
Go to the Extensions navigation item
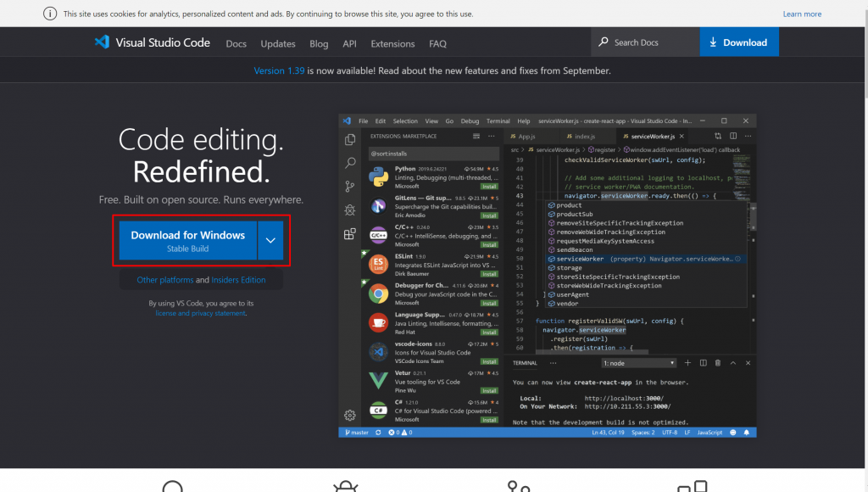click(x=392, y=43)
